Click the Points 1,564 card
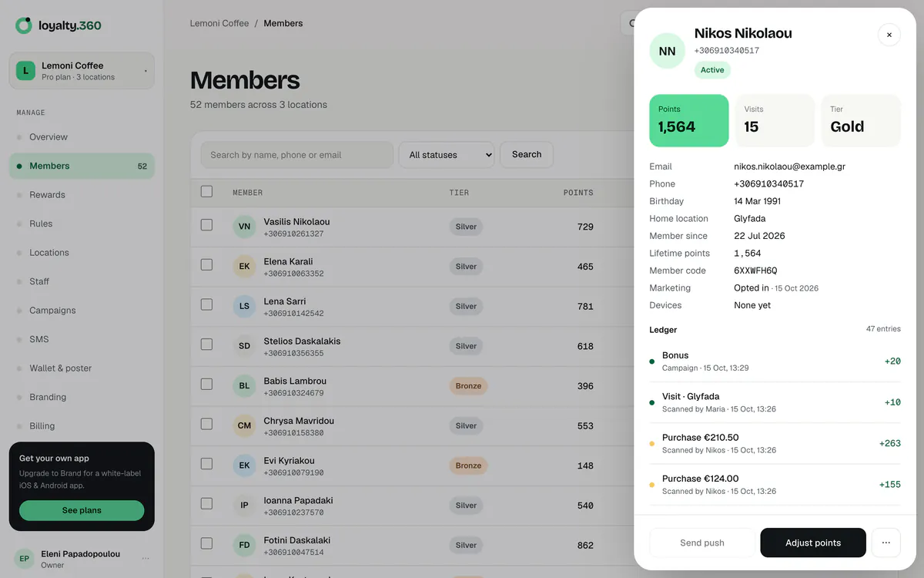 [689, 120]
